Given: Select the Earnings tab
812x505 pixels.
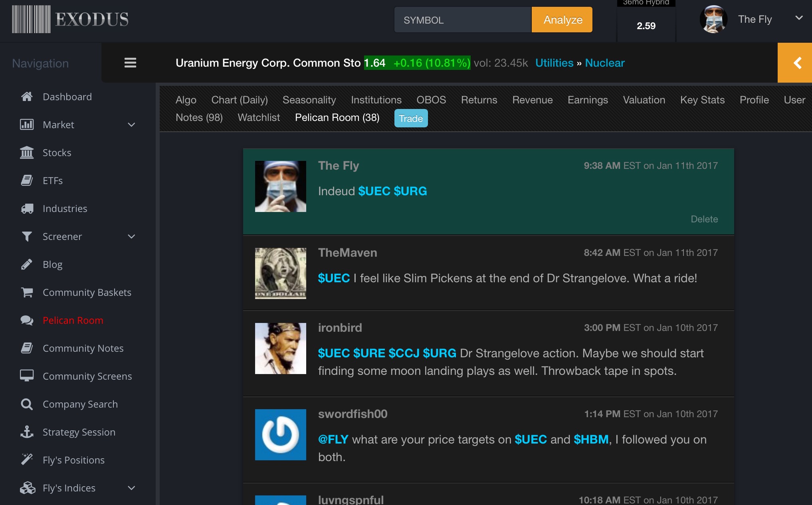Looking at the screenshot, I should pyautogui.click(x=588, y=100).
